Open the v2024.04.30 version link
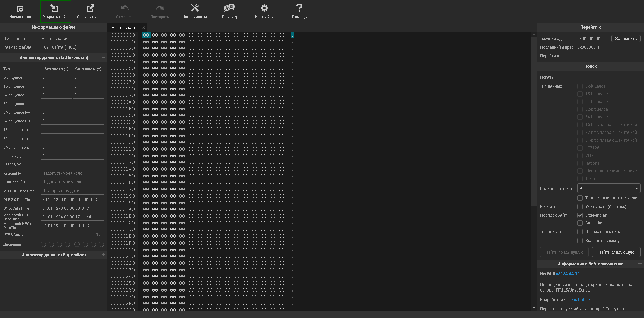Screen dimensions: 644x318 tap(568, 274)
